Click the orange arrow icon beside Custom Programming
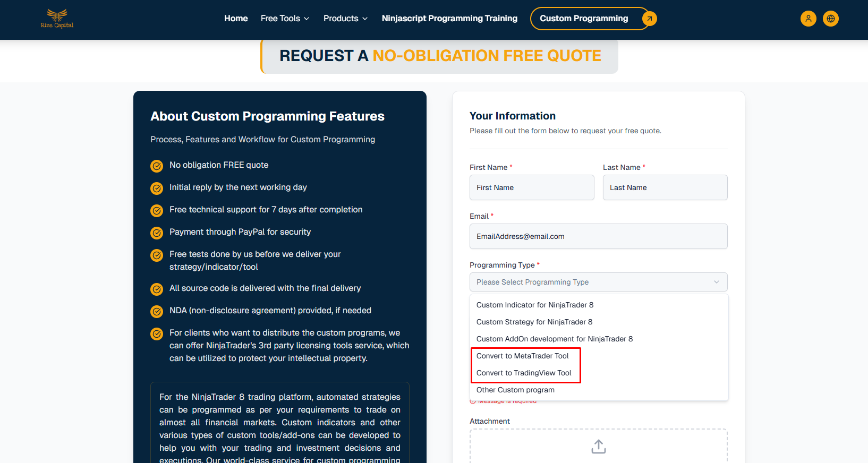The width and height of the screenshot is (868, 463). click(649, 19)
